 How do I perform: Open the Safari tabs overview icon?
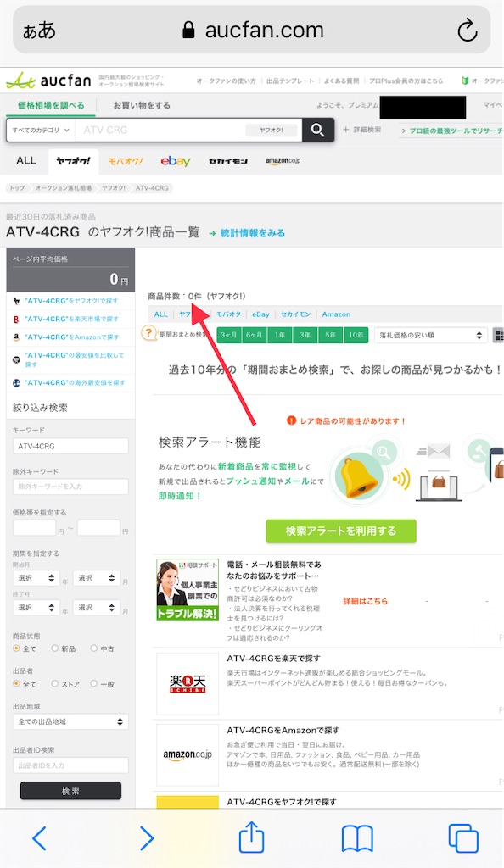(x=463, y=838)
